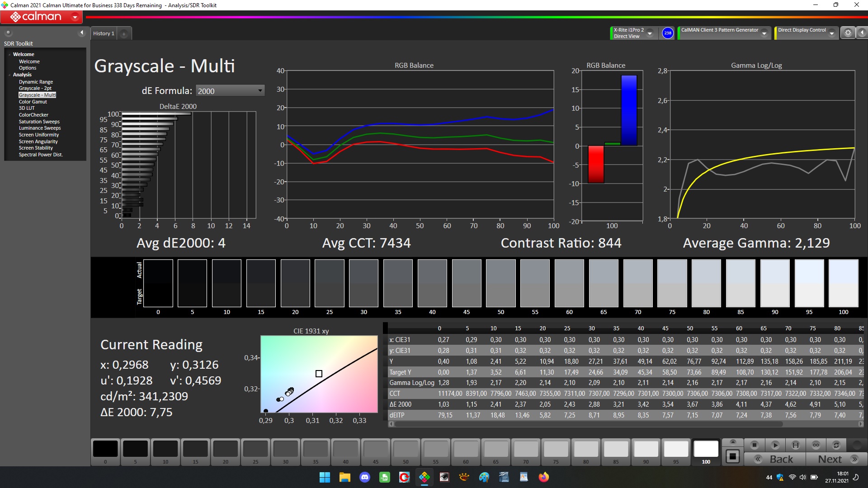Click the continuous read infinity icon
The width and height of the screenshot is (868, 488).
tap(816, 445)
